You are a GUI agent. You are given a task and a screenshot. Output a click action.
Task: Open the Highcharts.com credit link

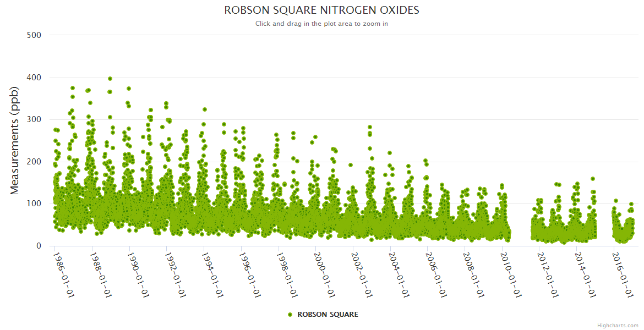click(618, 326)
